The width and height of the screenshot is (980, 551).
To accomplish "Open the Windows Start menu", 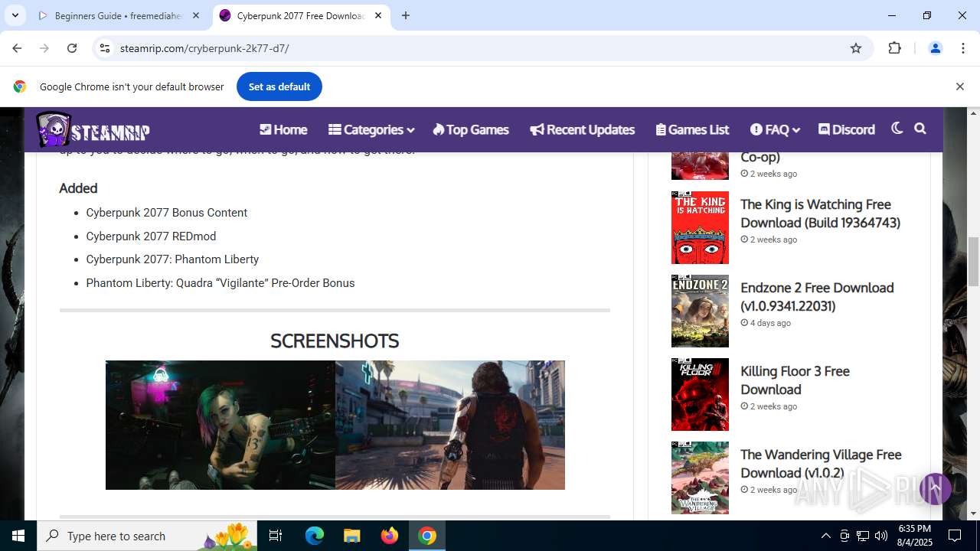I will (x=18, y=536).
